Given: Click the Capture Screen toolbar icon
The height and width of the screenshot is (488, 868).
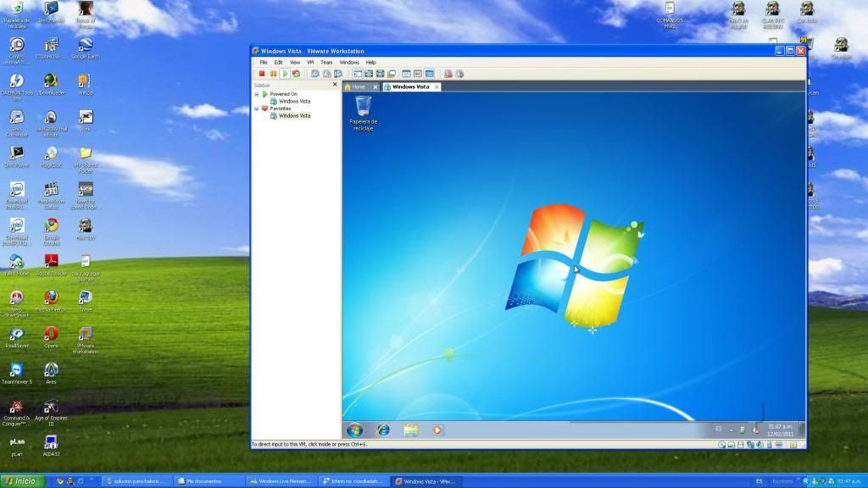Looking at the screenshot, I should point(448,74).
